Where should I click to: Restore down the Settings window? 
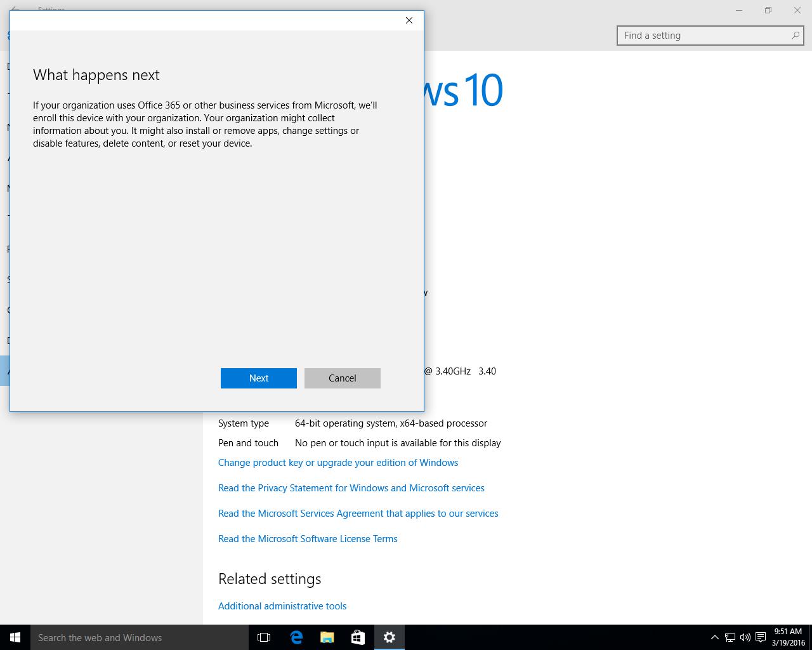point(768,10)
